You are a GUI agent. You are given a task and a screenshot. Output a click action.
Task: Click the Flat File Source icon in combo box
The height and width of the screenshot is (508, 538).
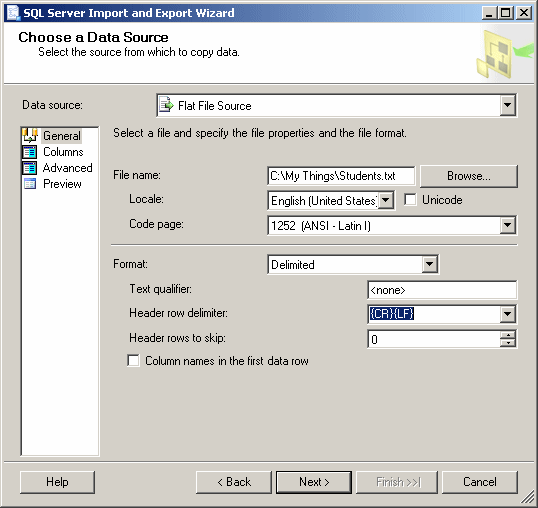pyautogui.click(x=167, y=105)
